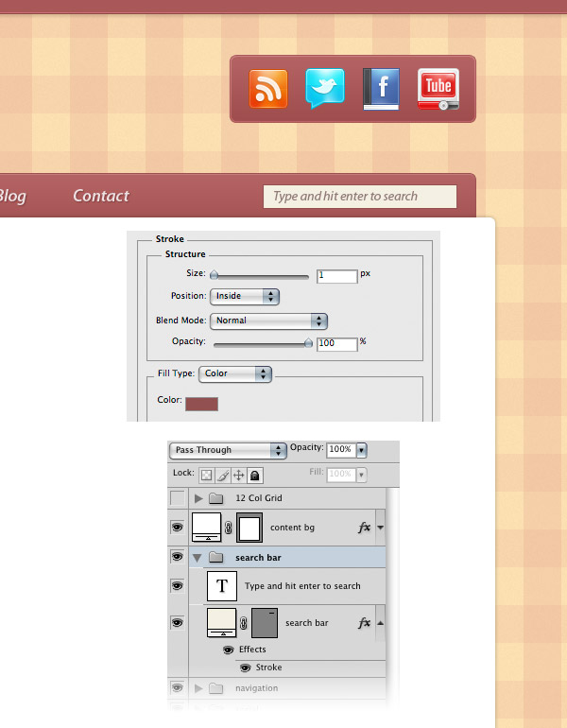Hide the search bar shape layer eye
567x728 pixels.
178,623
